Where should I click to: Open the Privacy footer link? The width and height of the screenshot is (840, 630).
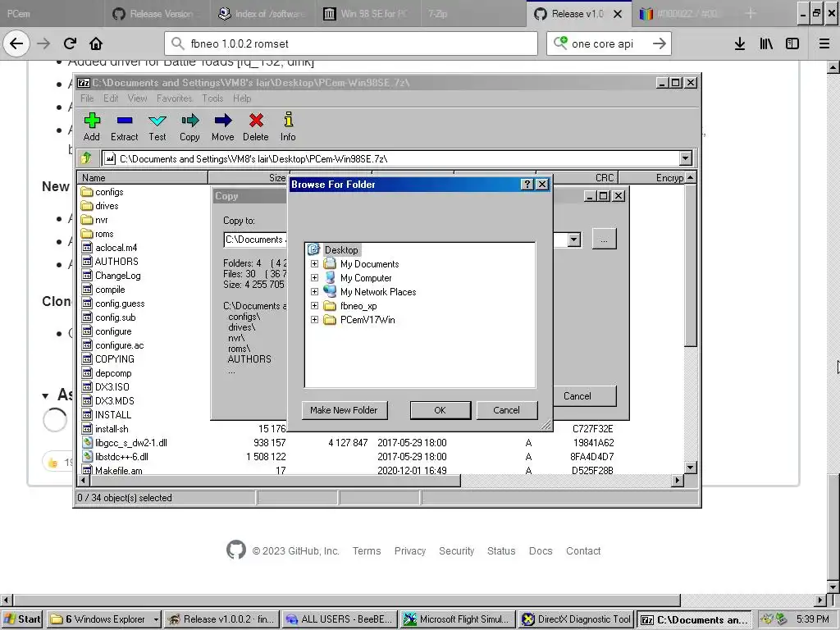click(x=410, y=550)
